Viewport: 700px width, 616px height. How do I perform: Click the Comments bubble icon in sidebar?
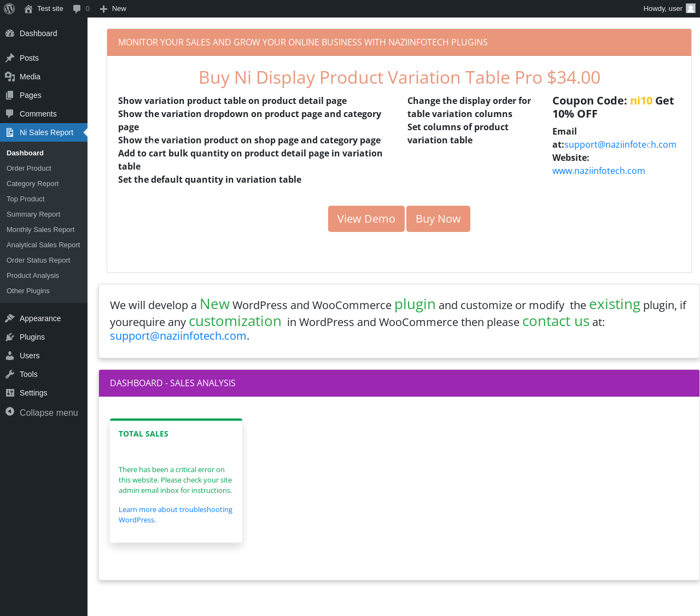tap(10, 114)
